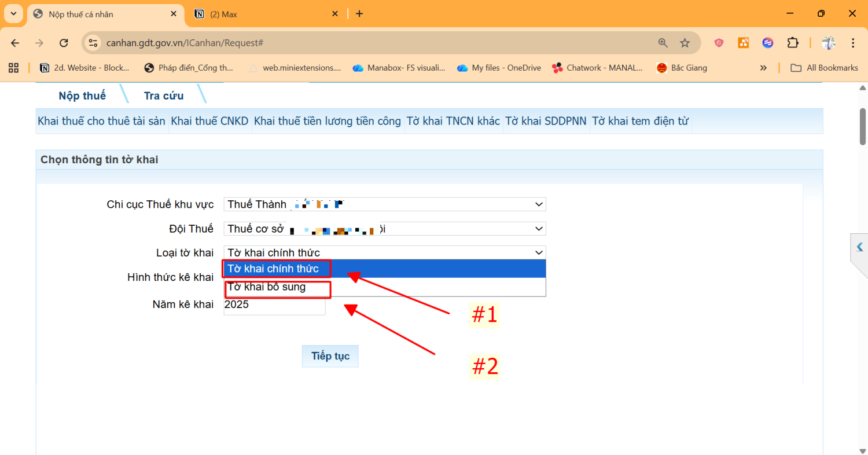Click the site information icon in address bar

94,43
